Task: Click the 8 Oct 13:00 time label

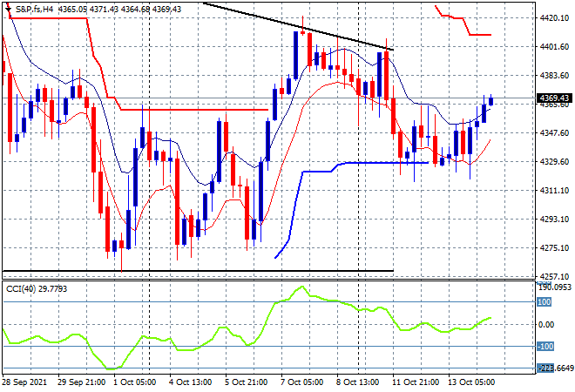Action: 357,382
